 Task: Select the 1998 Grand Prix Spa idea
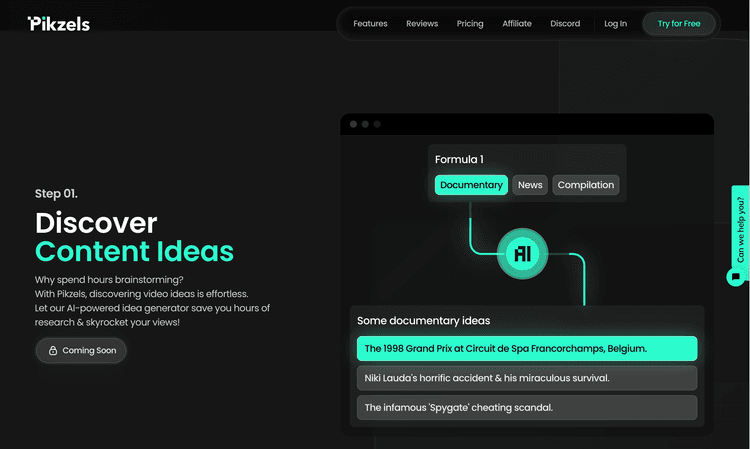point(527,349)
